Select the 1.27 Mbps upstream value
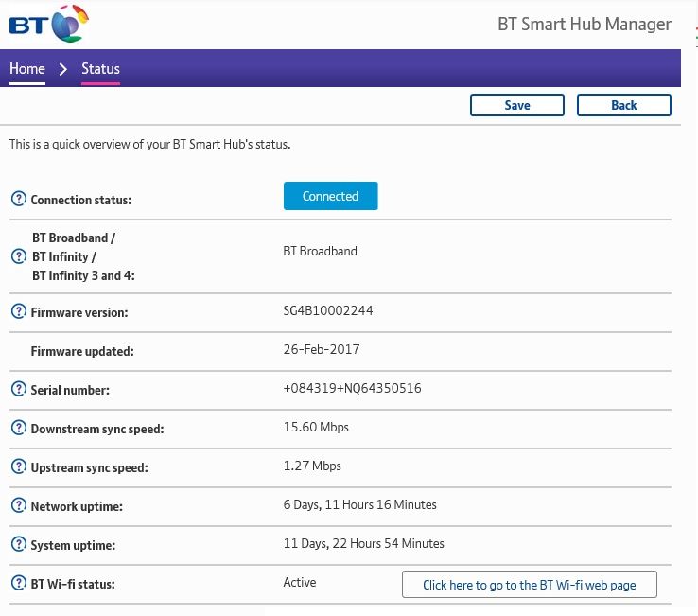 click(312, 466)
